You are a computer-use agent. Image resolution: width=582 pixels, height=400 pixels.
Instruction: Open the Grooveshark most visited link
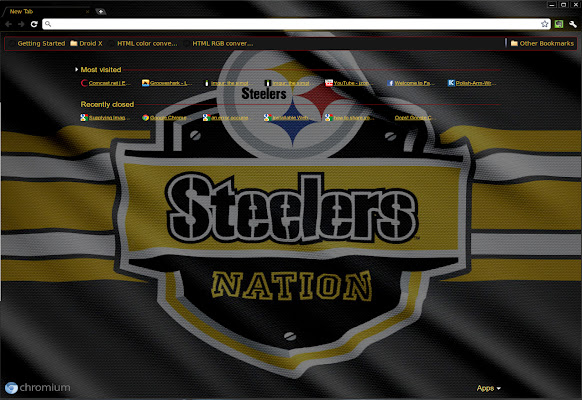pos(171,83)
